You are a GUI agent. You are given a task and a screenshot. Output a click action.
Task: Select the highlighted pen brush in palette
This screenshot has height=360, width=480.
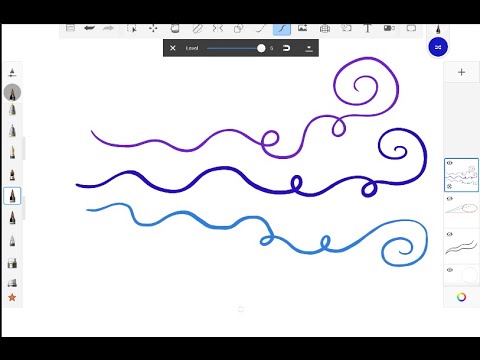pyautogui.click(x=12, y=196)
